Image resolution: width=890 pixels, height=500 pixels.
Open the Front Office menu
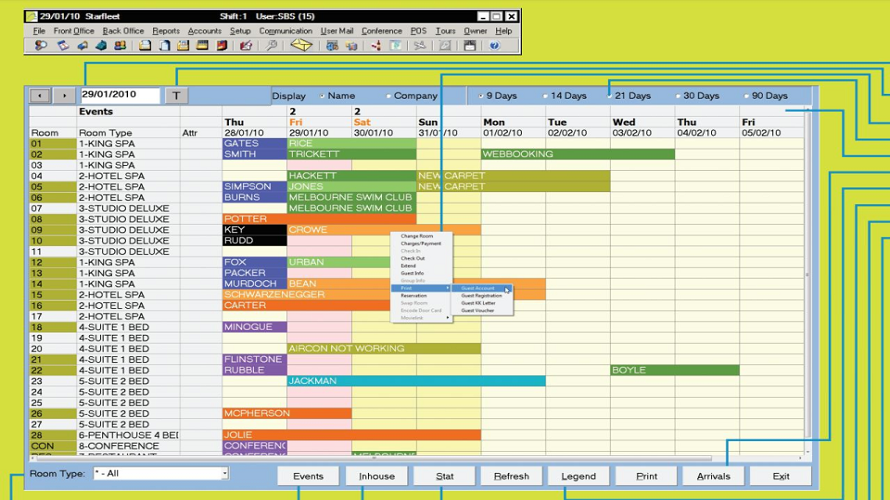click(74, 31)
